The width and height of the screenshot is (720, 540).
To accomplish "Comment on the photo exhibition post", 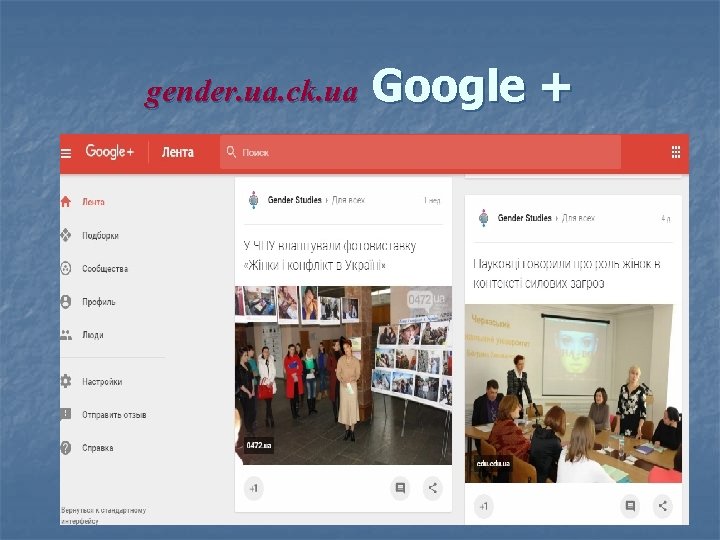I will [x=400, y=488].
